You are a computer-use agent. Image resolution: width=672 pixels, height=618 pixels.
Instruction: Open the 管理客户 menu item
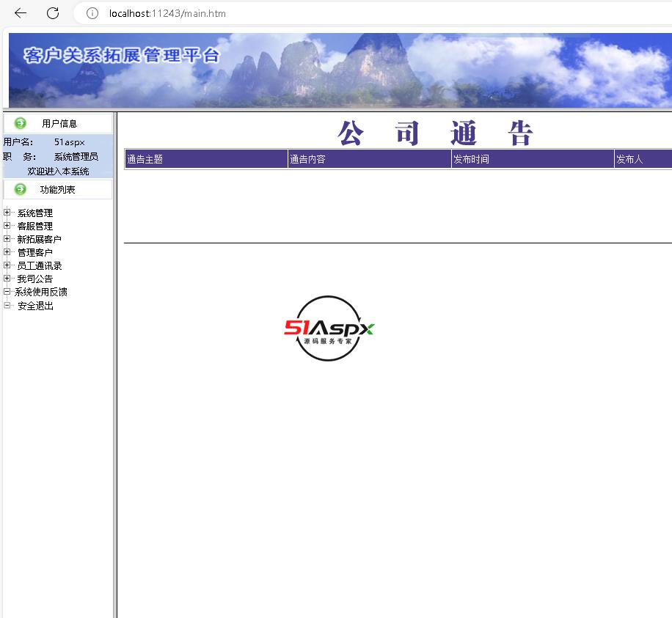click(x=35, y=253)
